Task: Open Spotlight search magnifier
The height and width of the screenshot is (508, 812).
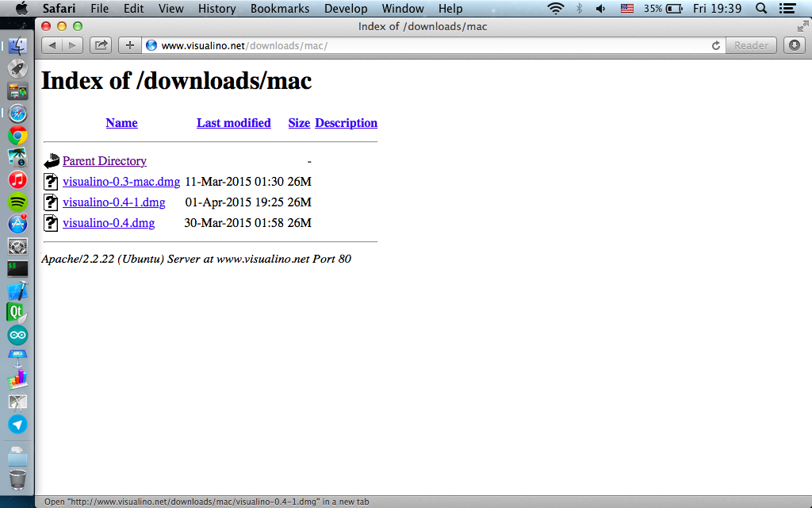Action: click(x=761, y=8)
